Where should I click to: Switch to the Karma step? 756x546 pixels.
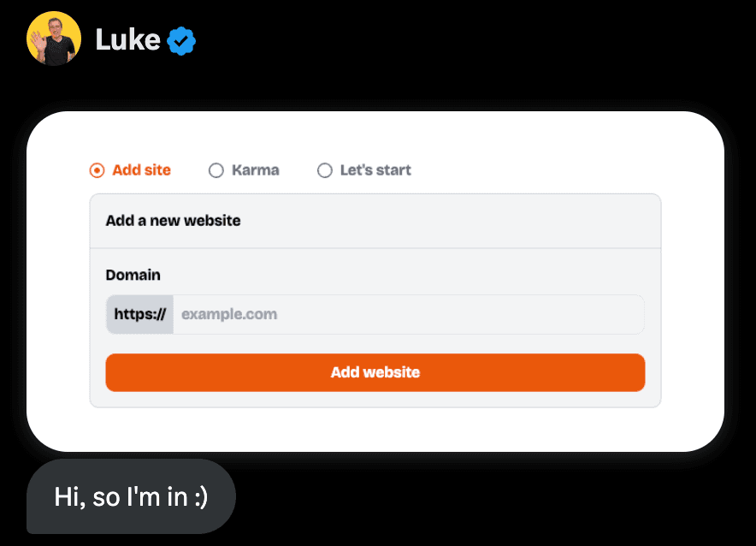[x=244, y=170]
